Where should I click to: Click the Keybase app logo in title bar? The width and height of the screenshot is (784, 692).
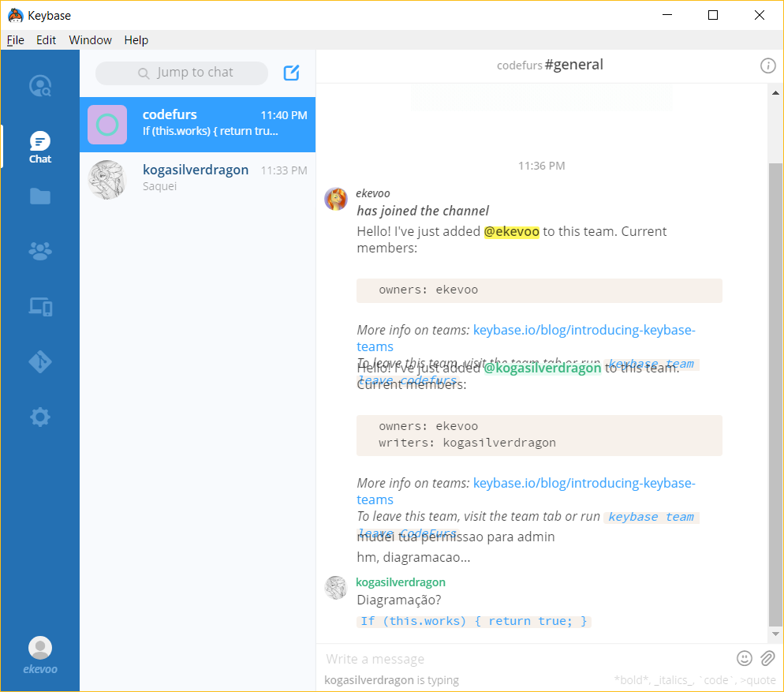[16, 16]
